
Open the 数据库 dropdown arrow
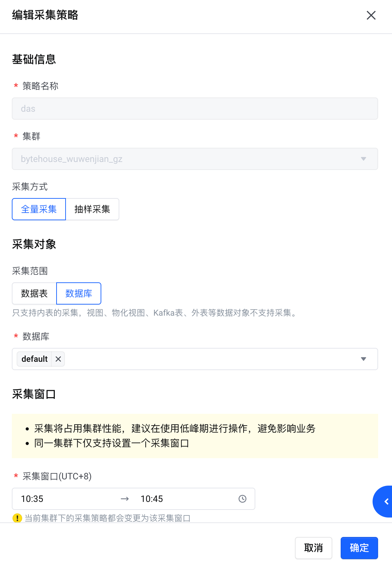coord(364,359)
